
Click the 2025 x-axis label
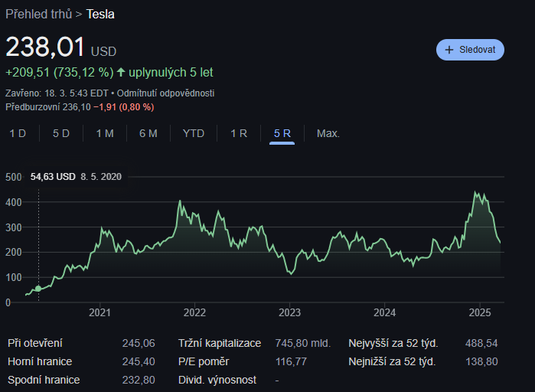pyautogui.click(x=480, y=312)
